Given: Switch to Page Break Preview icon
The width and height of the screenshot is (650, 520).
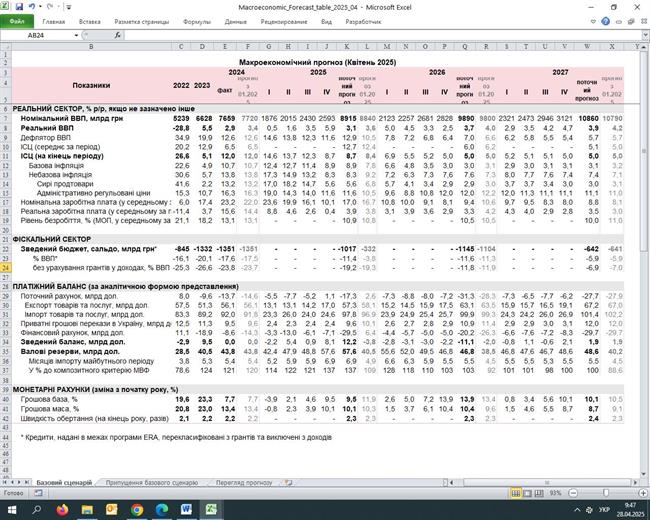Looking at the screenshot, I should (539, 493).
